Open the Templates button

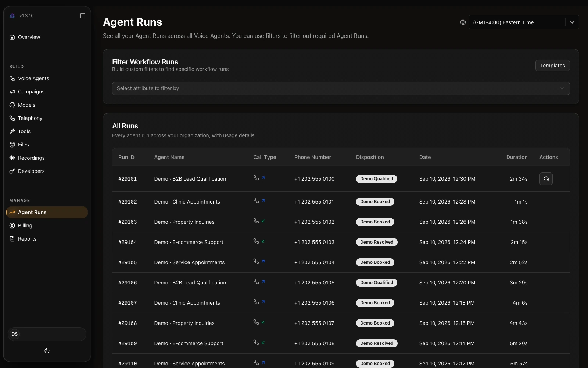pos(552,66)
